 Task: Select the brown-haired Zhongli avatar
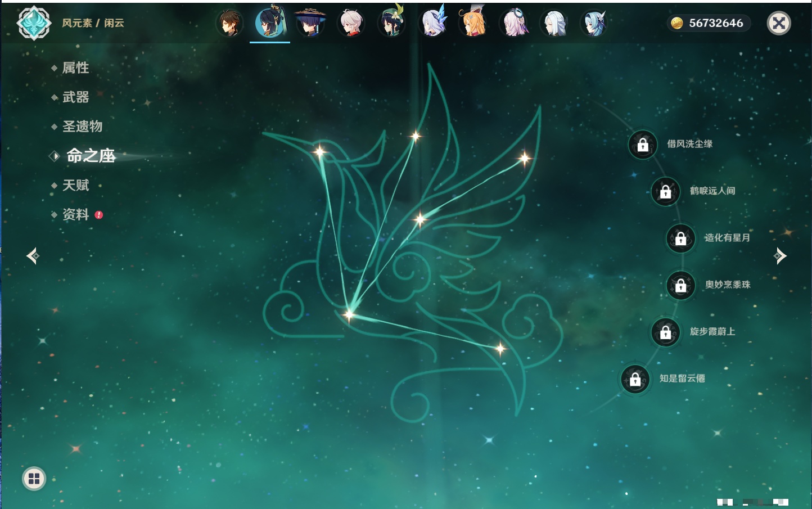229,23
